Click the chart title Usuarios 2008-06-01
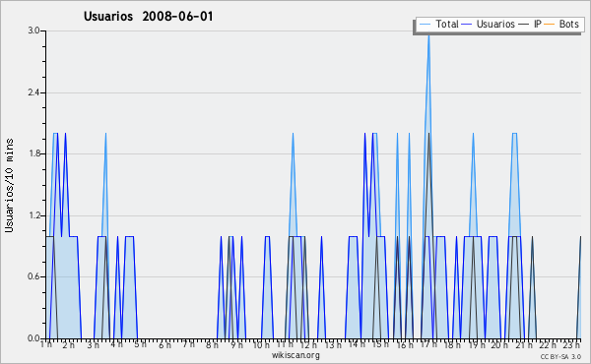This screenshot has height=364, width=591. coord(148,17)
